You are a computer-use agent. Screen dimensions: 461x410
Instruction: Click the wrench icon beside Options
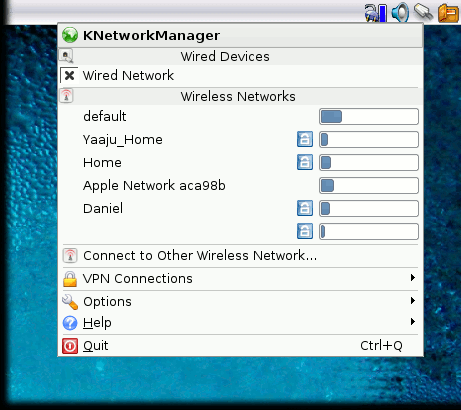coord(70,302)
